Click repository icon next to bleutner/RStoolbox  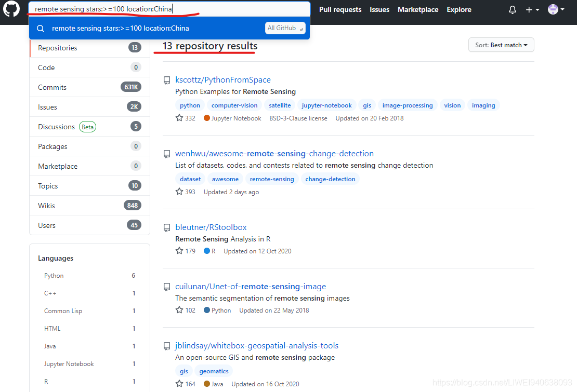pyautogui.click(x=167, y=228)
